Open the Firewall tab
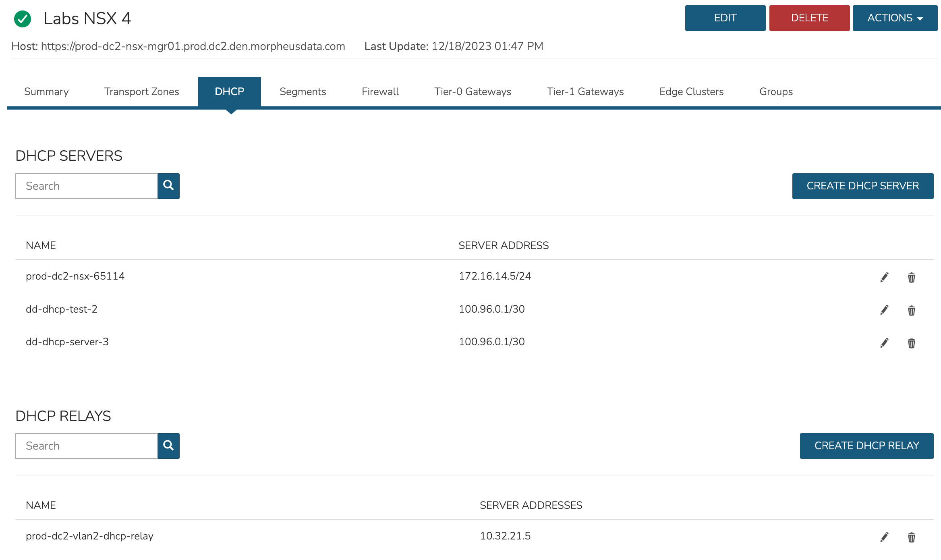The width and height of the screenshot is (941, 560). [x=380, y=91]
